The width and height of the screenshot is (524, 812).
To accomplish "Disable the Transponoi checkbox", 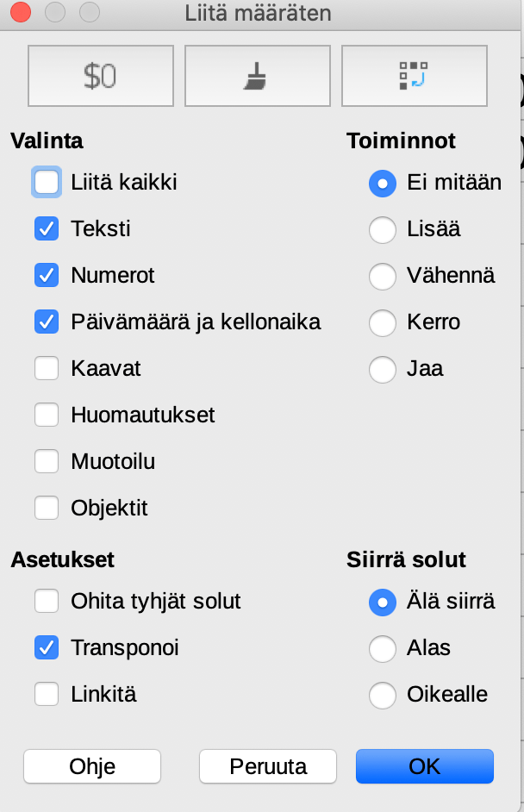I will (47, 648).
